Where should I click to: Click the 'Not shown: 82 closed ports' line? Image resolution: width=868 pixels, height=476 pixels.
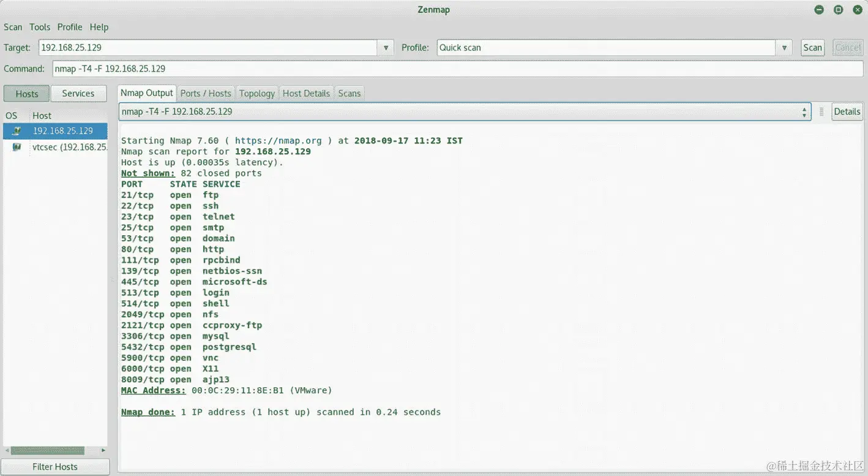pyautogui.click(x=192, y=173)
